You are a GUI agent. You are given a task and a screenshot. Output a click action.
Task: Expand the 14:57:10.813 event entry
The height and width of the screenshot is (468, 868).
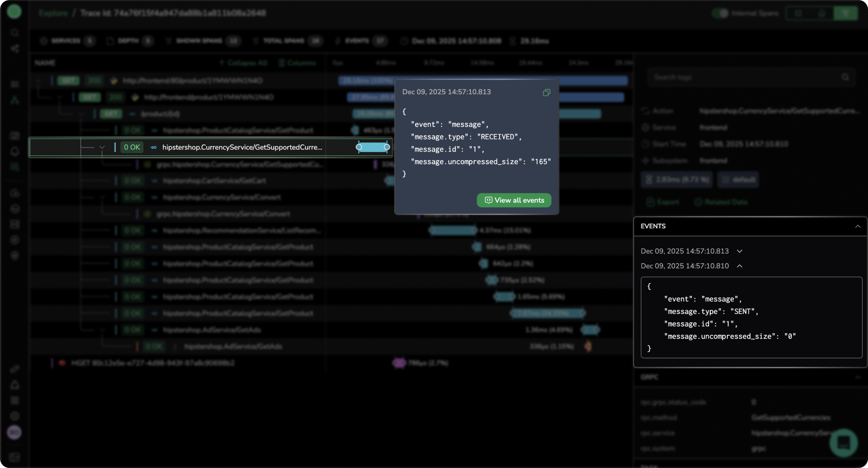click(x=739, y=251)
